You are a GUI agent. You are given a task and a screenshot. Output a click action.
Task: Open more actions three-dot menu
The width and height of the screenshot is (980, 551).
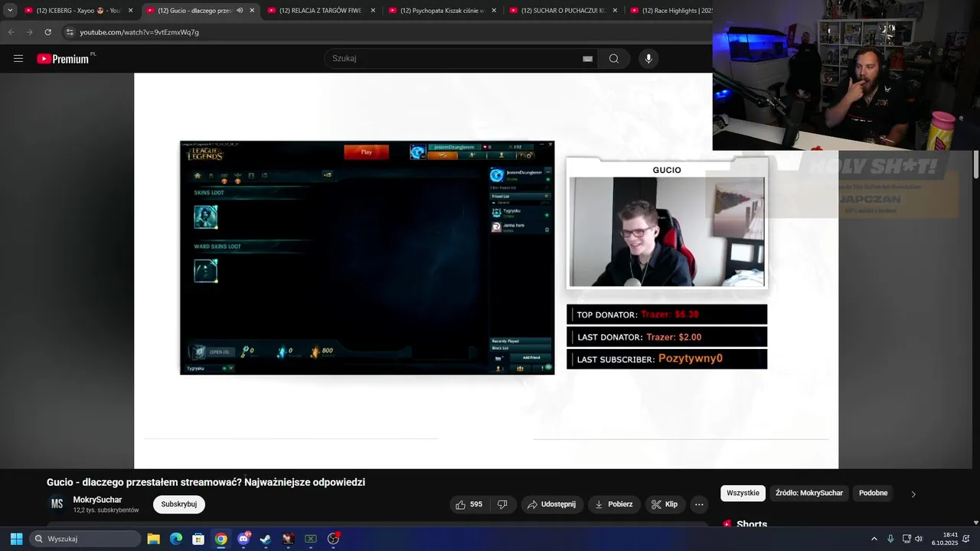click(x=699, y=504)
